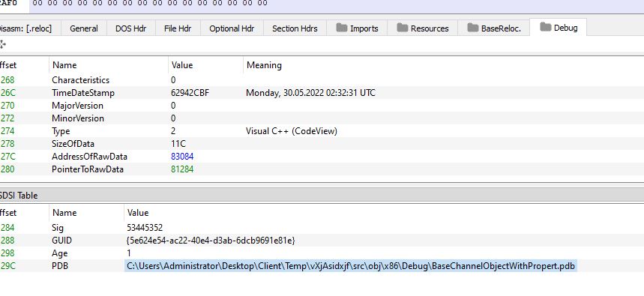Select the Age row name
The image size is (644, 296).
[59, 253]
